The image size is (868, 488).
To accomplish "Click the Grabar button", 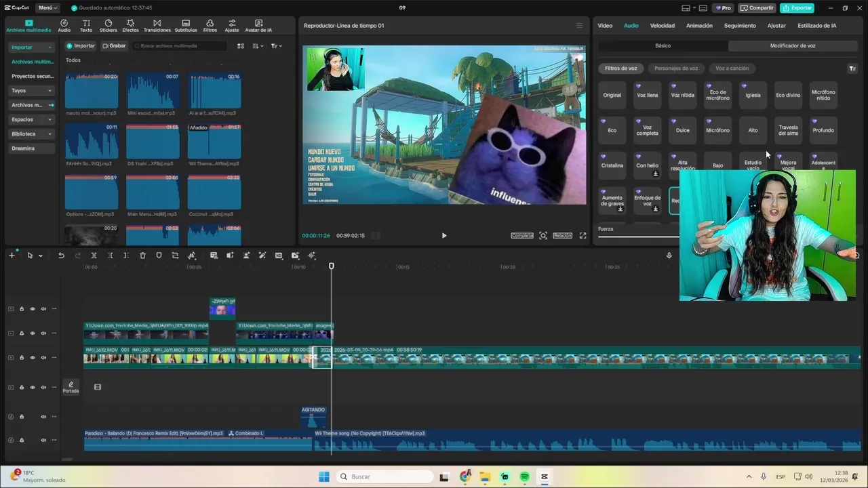I will [x=114, y=46].
